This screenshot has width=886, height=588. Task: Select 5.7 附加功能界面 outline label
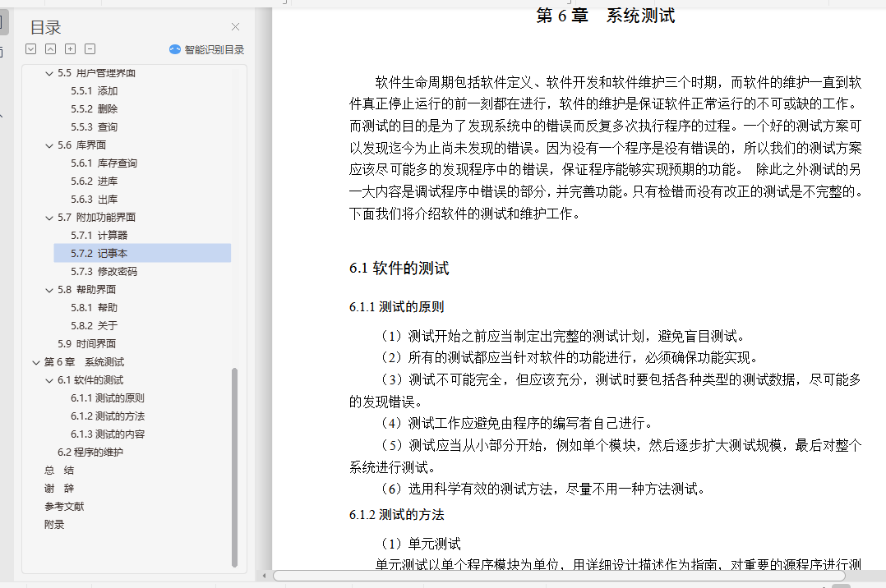[97, 218]
